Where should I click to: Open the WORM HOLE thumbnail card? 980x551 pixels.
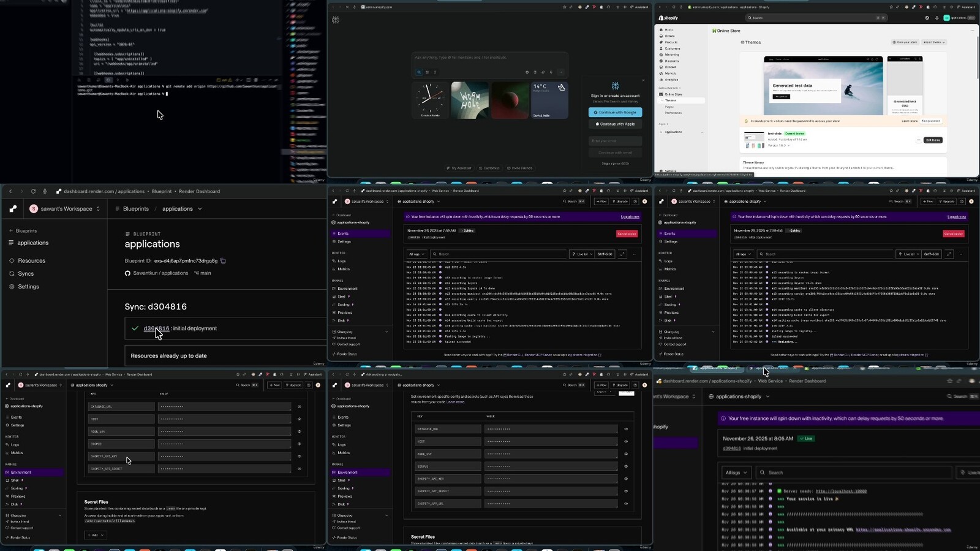click(470, 100)
